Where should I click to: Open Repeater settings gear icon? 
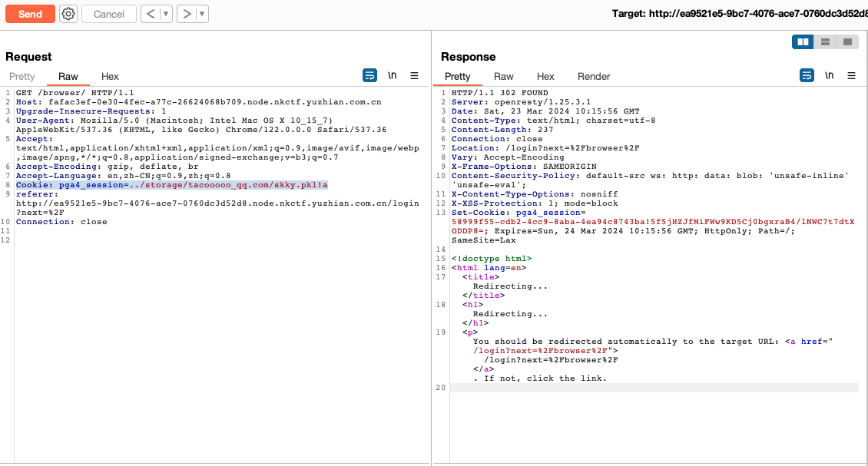point(68,14)
